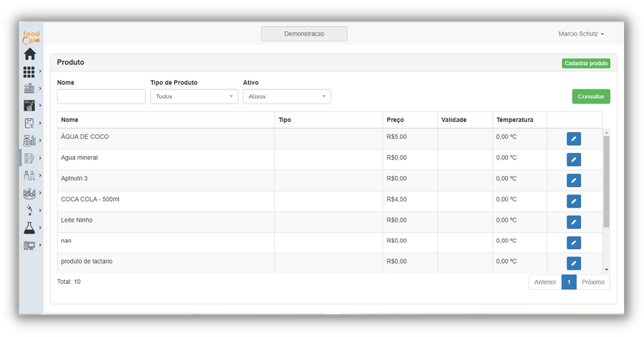Edit Leite Ninho with the pencil icon
Screen dimensions: 644x337
(574, 222)
